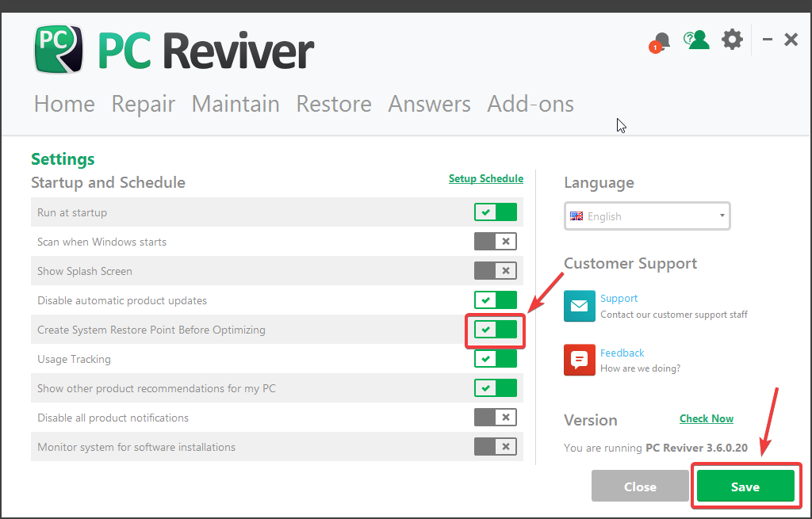
Task: Click the Support link
Action: [619, 299]
